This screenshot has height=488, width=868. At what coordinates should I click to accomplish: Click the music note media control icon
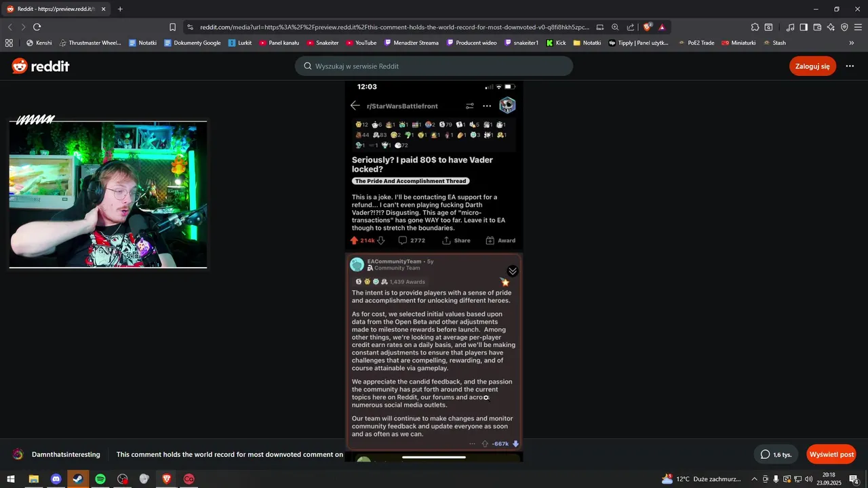[790, 27]
